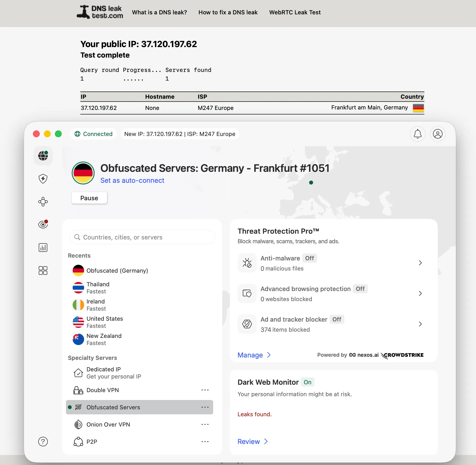476x465 pixels.
Task: Open notifications via the bell icon
Action: click(417, 134)
